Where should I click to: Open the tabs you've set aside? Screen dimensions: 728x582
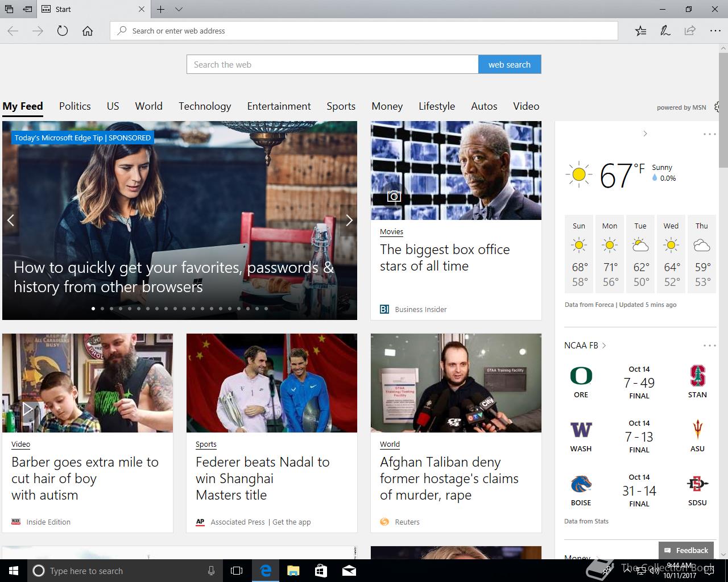coord(9,9)
